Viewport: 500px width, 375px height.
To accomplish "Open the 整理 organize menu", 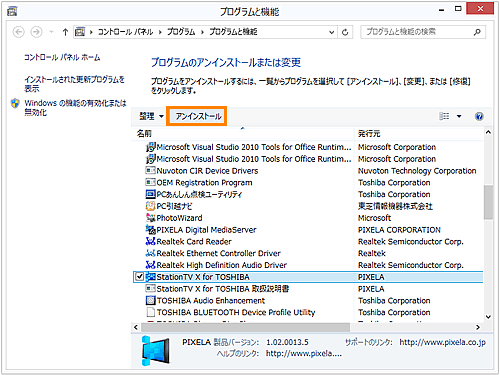I will coord(151,116).
